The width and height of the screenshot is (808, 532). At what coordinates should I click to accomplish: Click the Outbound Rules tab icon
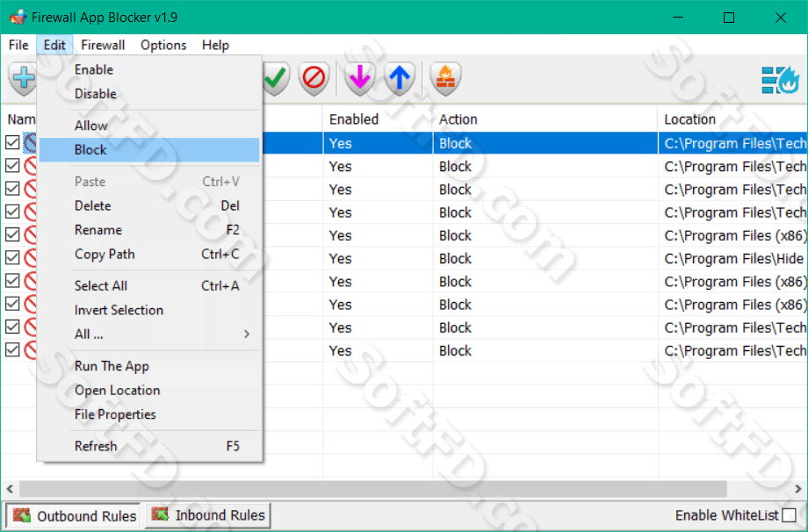[x=22, y=515]
